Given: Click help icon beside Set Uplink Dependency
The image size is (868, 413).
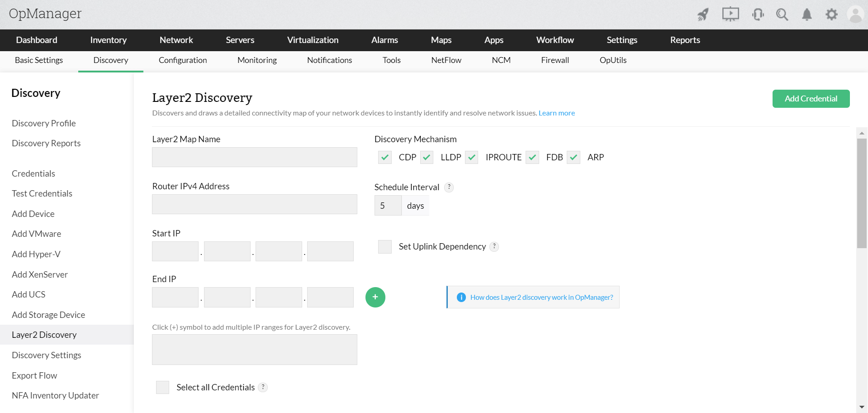Looking at the screenshot, I should coord(494,246).
